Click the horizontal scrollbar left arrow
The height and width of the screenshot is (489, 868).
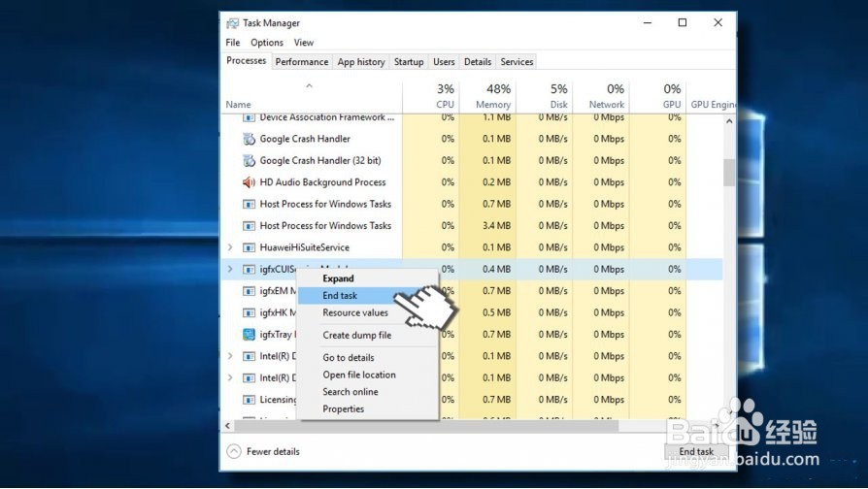[x=227, y=426]
